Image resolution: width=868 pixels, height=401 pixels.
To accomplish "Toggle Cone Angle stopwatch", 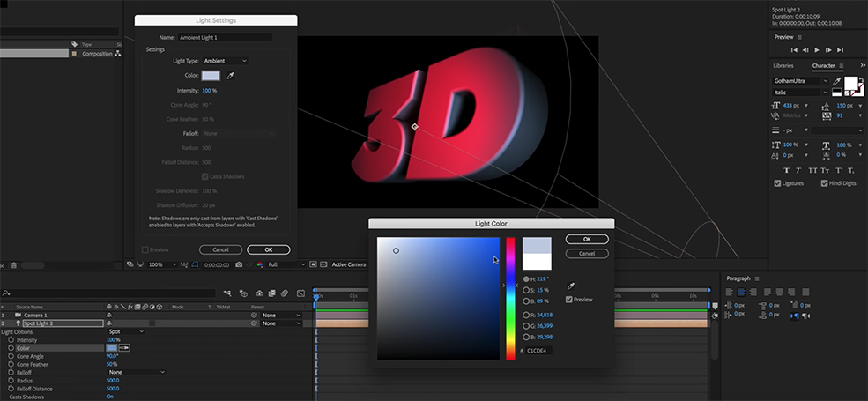I will click(11, 356).
